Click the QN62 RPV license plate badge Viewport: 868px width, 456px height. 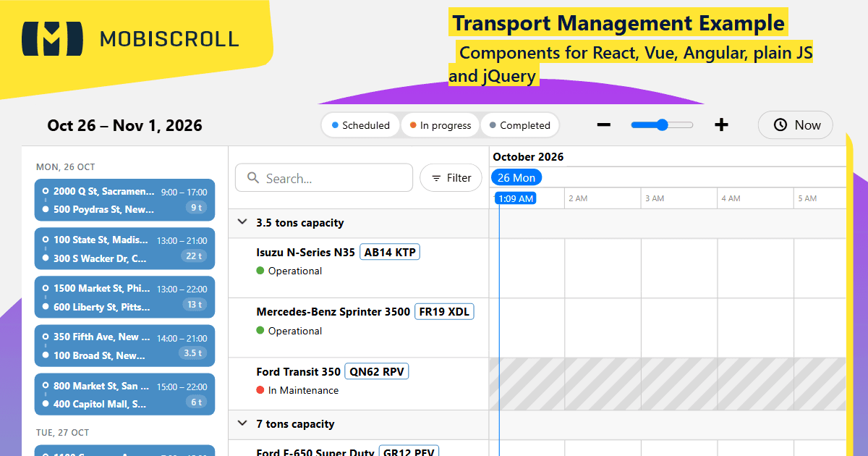click(376, 371)
